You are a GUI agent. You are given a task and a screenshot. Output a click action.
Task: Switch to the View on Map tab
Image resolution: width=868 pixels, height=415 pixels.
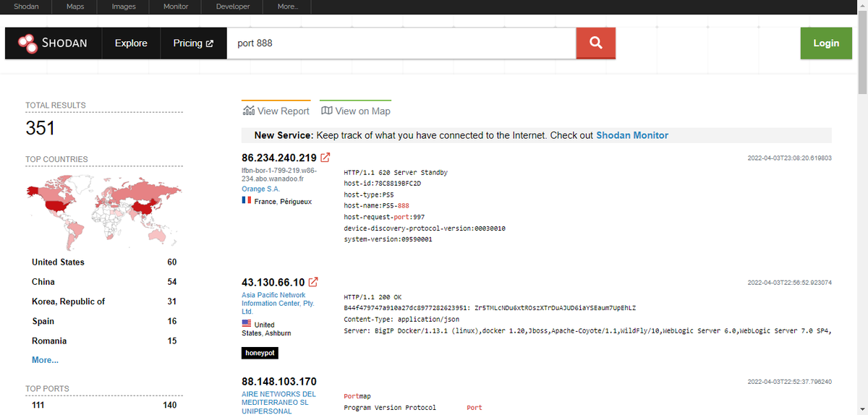pos(356,111)
